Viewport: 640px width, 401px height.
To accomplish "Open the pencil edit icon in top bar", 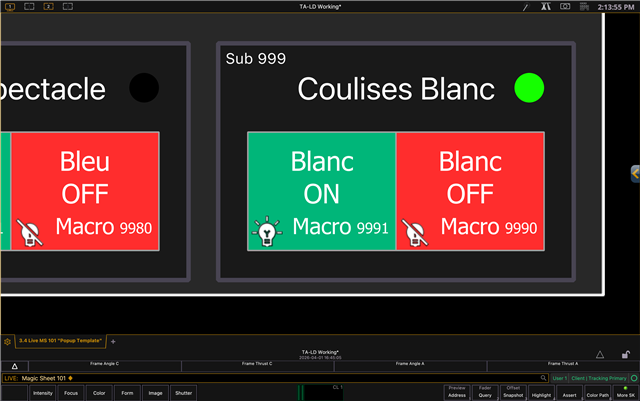I will [526, 7].
